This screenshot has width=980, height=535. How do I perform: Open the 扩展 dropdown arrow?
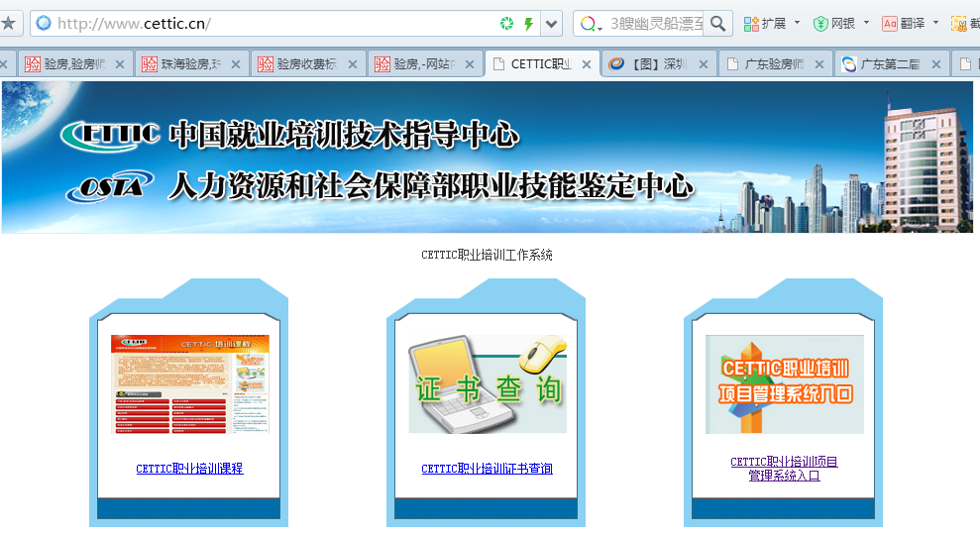(x=797, y=23)
